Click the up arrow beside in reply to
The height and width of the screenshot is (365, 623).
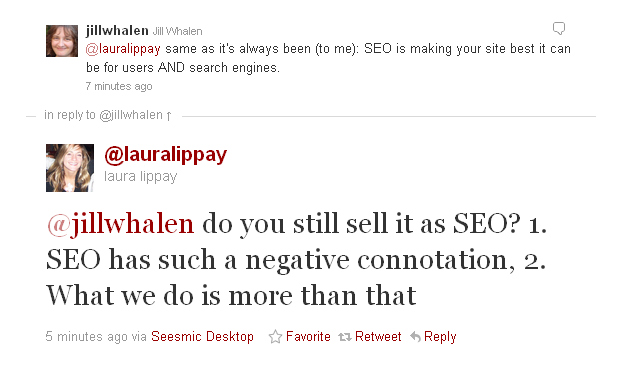169,116
